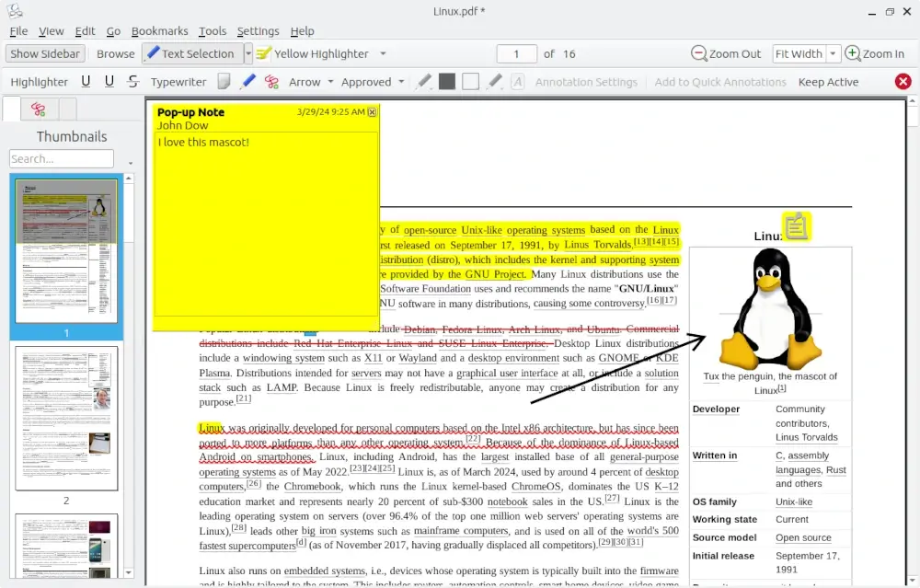Close the Pop-up Note window
The height and width of the screenshot is (588, 920).
click(x=372, y=111)
